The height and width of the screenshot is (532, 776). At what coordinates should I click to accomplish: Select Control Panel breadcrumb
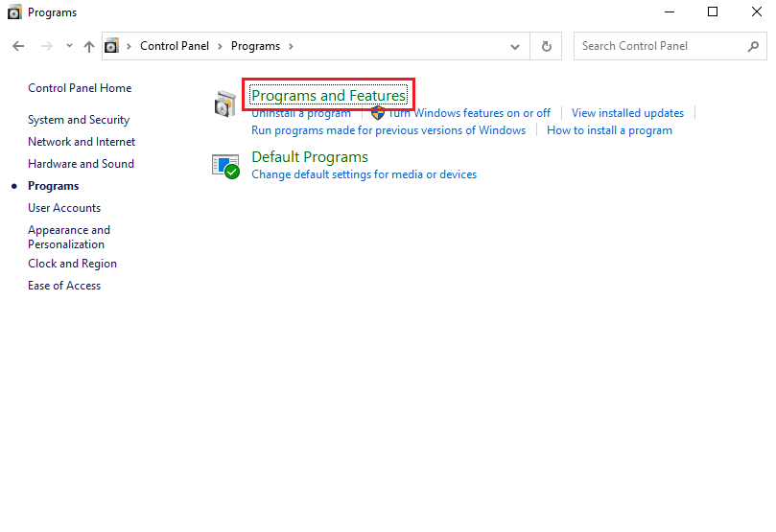pos(175,46)
